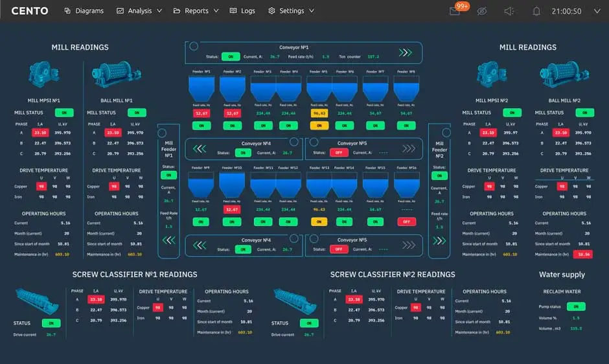Click Mill Feeder №2 forward arrows
Viewport: 609px width, 364px height.
point(439,241)
